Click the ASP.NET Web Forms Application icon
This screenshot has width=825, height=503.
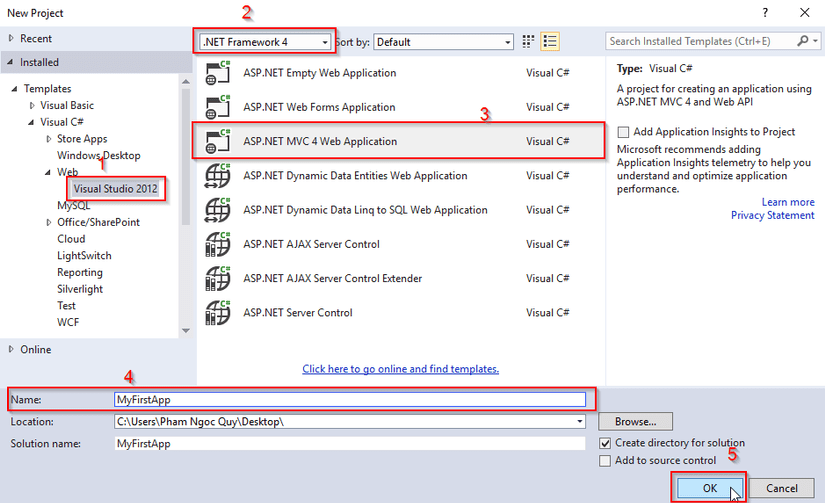217,107
